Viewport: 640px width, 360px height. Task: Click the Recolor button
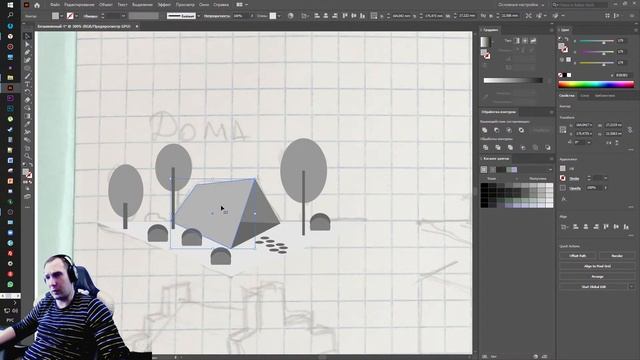click(x=617, y=256)
